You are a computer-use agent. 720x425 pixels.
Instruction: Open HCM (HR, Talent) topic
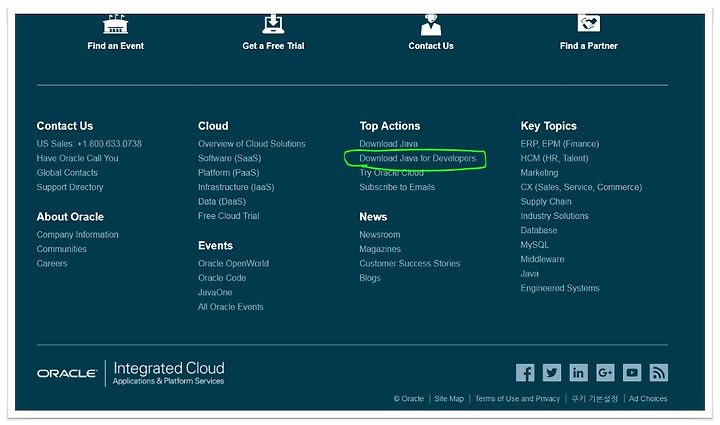tap(554, 158)
